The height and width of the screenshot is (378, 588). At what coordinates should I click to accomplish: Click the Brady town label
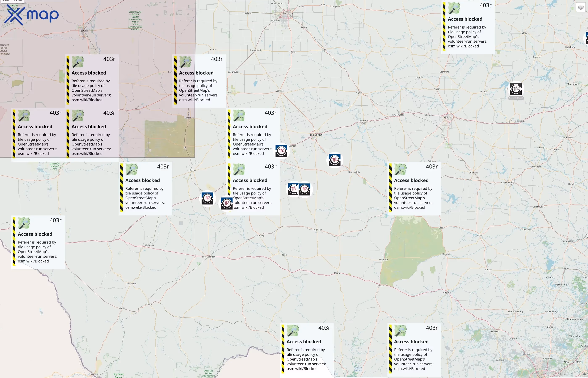coord(480,235)
